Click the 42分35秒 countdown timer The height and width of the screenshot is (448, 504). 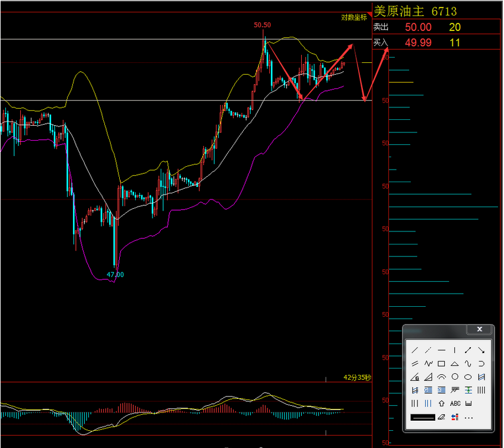tap(358, 377)
